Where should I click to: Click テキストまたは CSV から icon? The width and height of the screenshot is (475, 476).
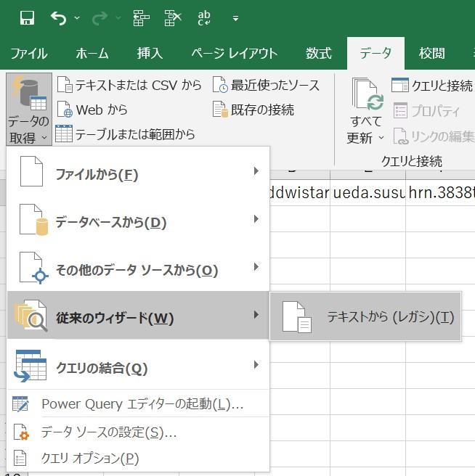point(65,86)
